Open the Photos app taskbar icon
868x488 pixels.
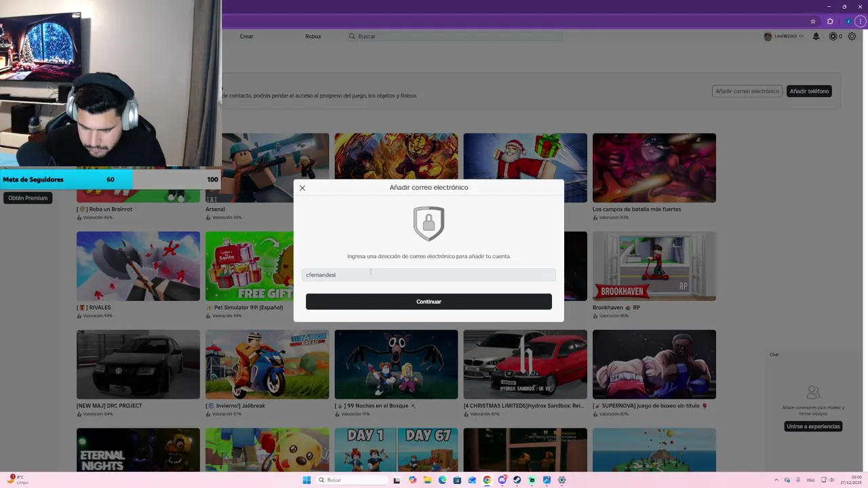click(x=547, y=480)
